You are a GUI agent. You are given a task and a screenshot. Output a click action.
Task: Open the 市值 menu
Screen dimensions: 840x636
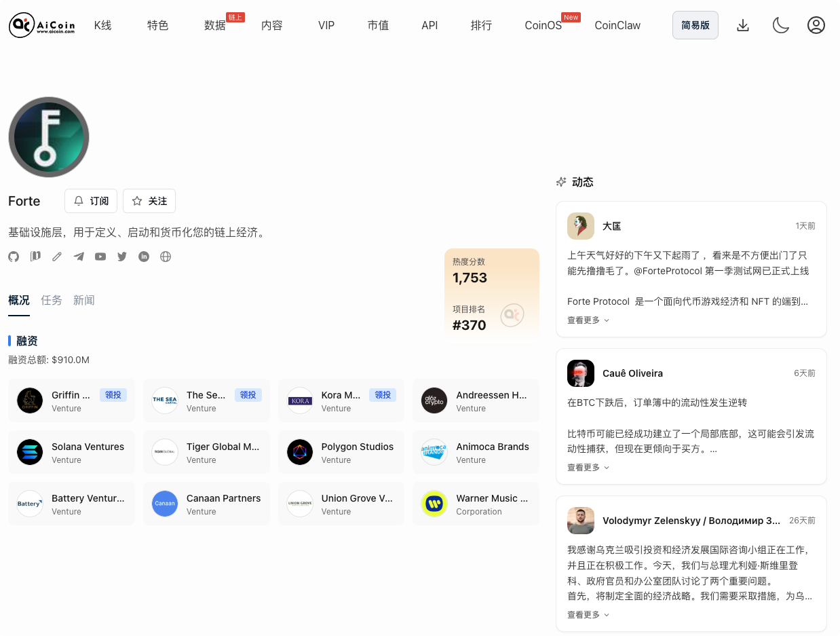[x=378, y=25]
